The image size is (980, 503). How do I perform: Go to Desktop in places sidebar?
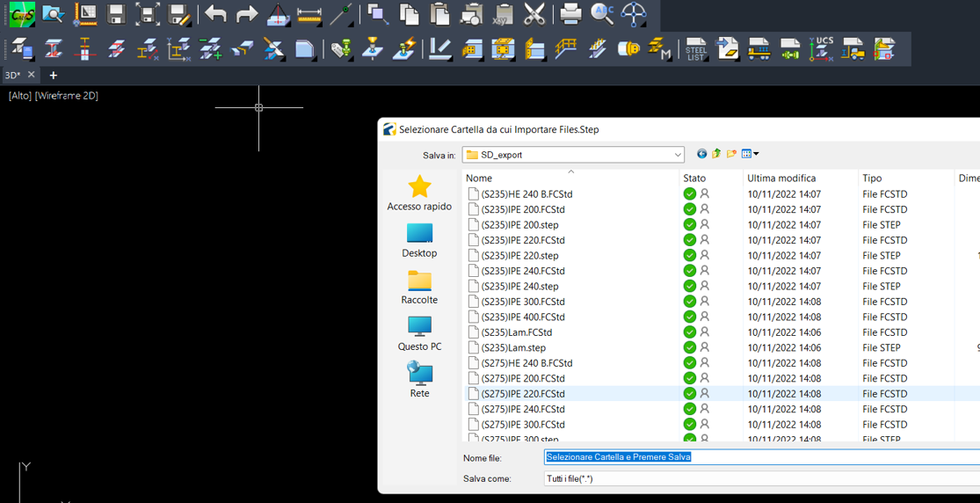419,240
